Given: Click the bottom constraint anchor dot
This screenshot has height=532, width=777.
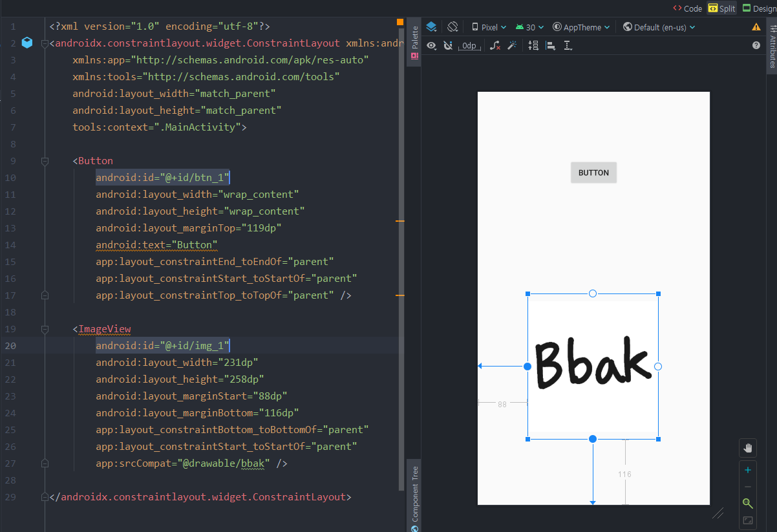Looking at the screenshot, I should click(593, 439).
